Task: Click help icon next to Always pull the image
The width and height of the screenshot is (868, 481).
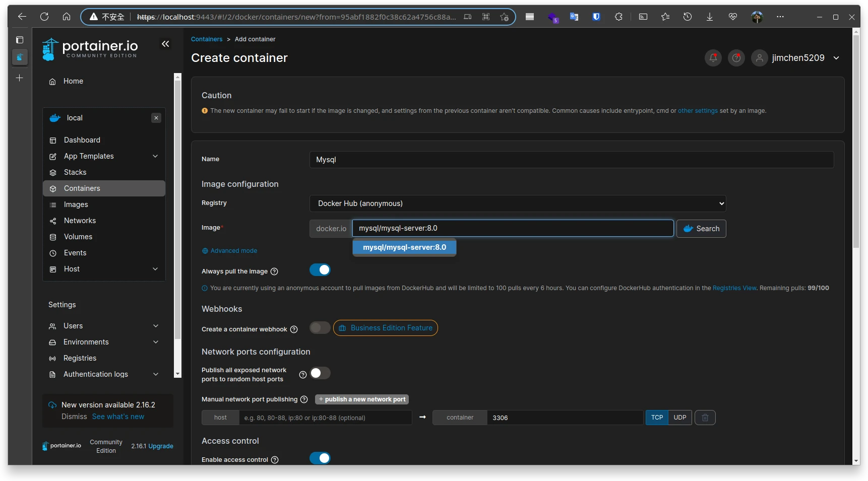Action: pos(274,271)
